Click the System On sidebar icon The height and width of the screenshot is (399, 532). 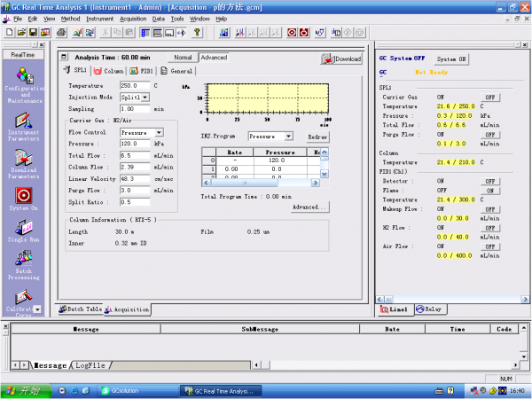point(23,195)
